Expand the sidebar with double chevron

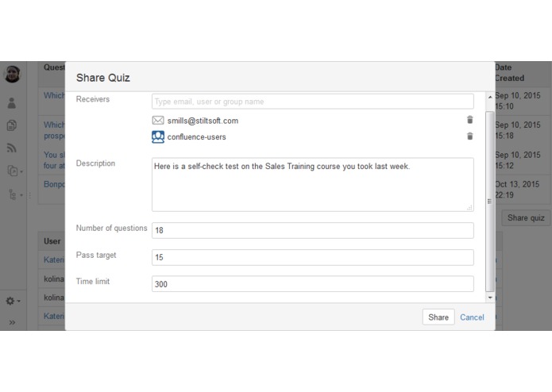pyautogui.click(x=13, y=322)
